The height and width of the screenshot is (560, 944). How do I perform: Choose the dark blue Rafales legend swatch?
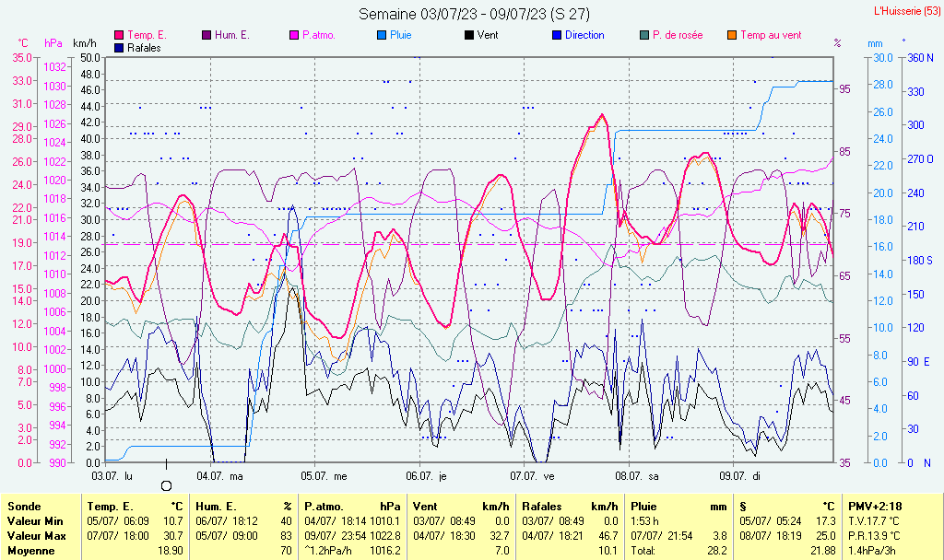tap(119, 48)
